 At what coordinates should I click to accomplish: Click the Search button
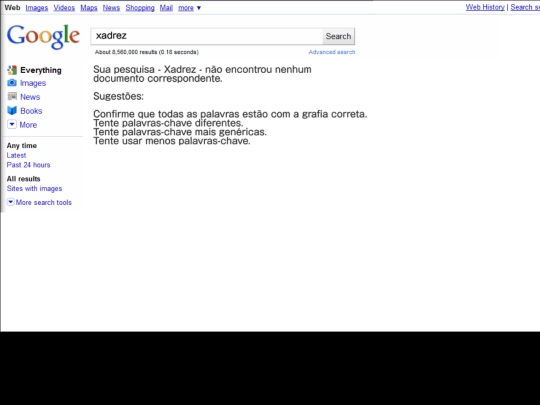(x=338, y=36)
